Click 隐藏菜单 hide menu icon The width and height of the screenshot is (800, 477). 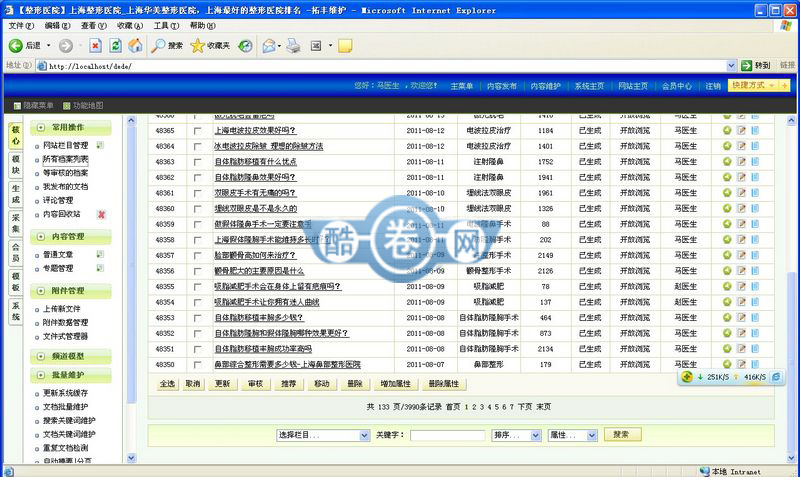coord(17,106)
